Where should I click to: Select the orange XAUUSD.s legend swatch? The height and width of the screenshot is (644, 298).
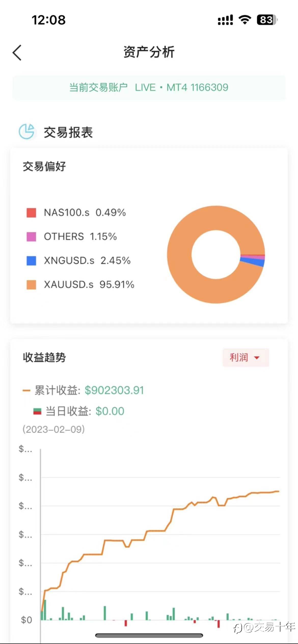point(31,285)
